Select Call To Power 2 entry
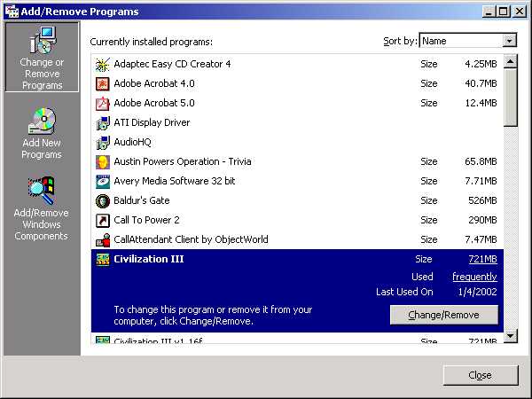Image resolution: width=532 pixels, height=399 pixels. pyautogui.click(x=146, y=220)
